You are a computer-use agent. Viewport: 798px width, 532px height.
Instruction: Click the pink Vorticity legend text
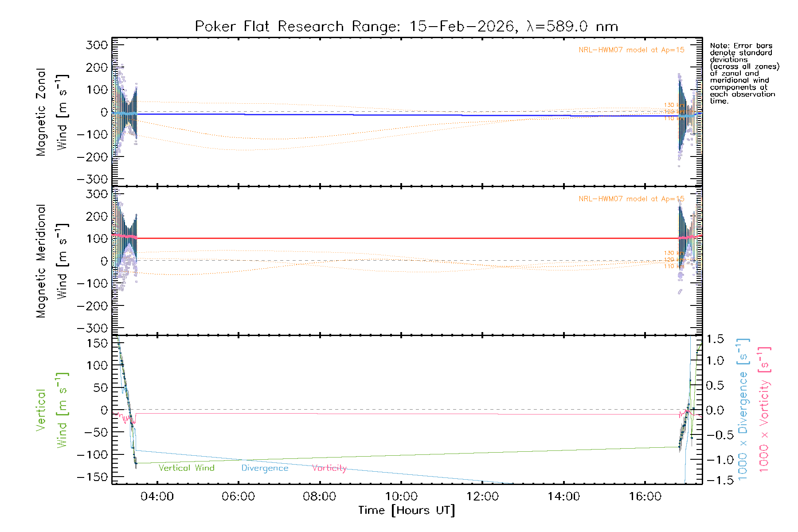tap(329, 468)
